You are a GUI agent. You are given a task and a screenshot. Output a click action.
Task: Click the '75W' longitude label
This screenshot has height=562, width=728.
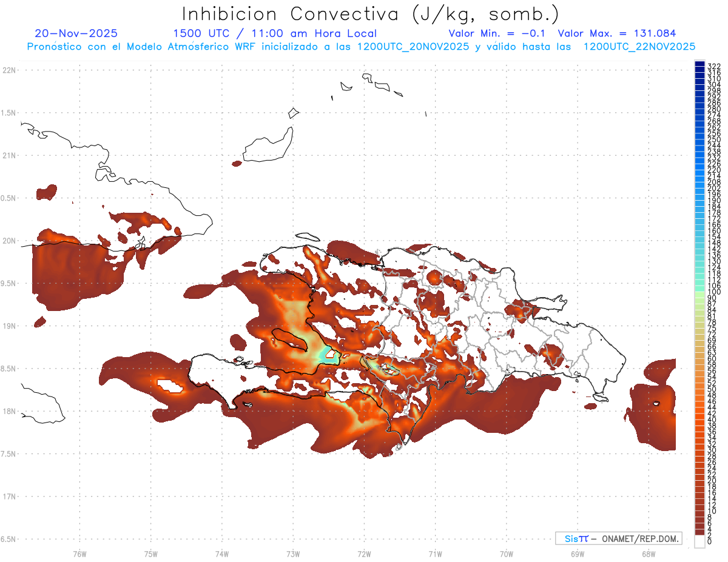(150, 554)
